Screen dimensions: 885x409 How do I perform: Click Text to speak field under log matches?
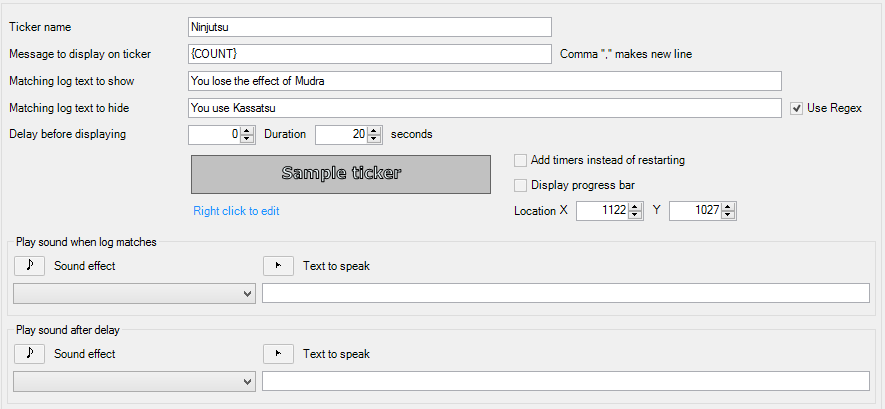[565, 293]
